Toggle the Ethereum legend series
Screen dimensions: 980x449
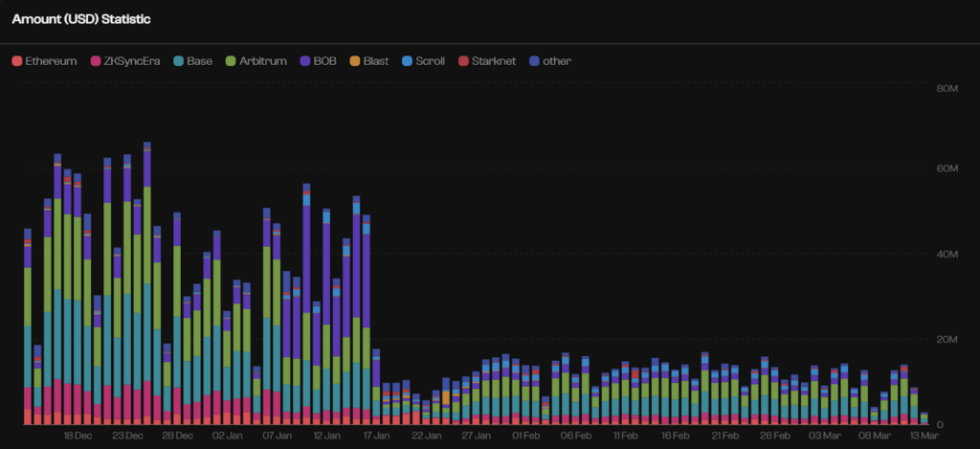click(44, 61)
